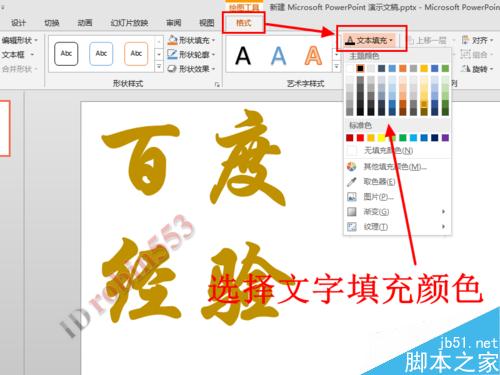Open the 动画 tab

(x=85, y=23)
